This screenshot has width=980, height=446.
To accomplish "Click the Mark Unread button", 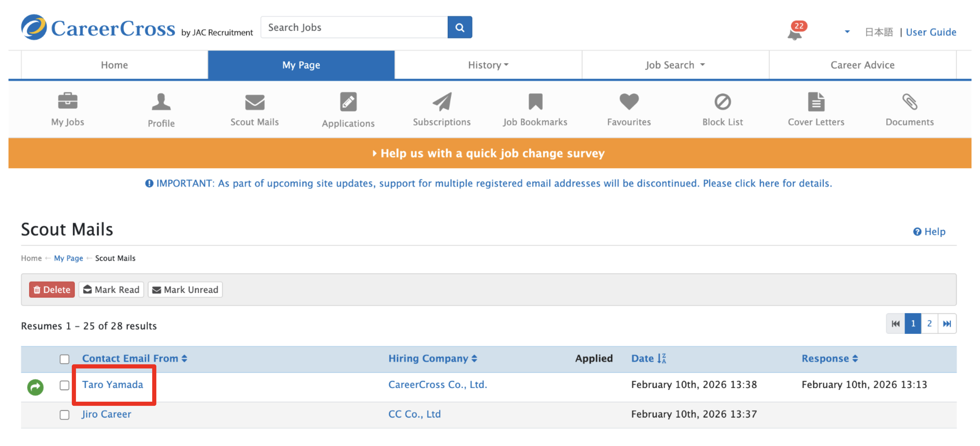I will coord(185,290).
